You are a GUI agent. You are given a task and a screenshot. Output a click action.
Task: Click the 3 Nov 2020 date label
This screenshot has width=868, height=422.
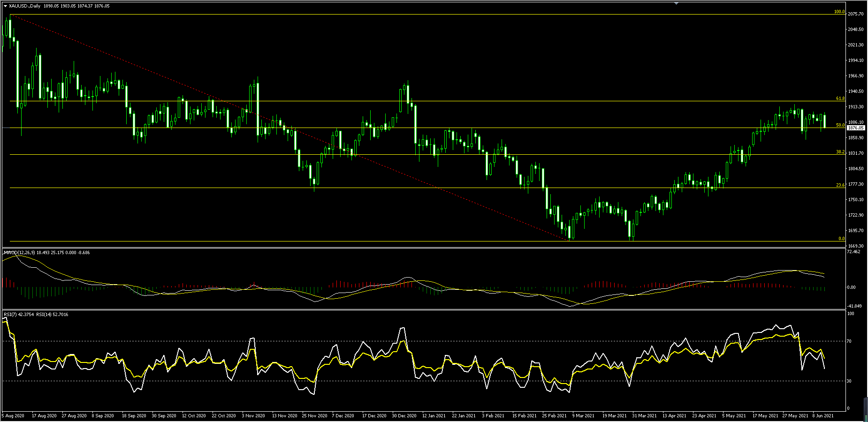pos(253,416)
